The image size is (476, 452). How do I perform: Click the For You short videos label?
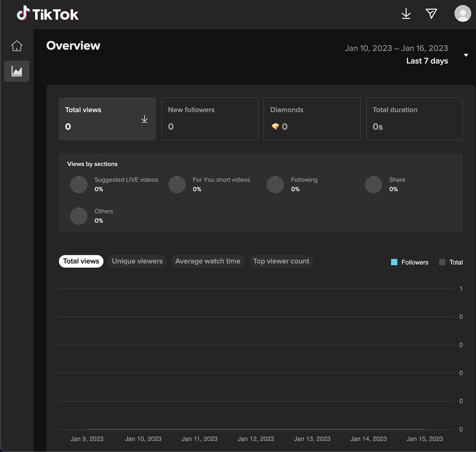(x=221, y=180)
